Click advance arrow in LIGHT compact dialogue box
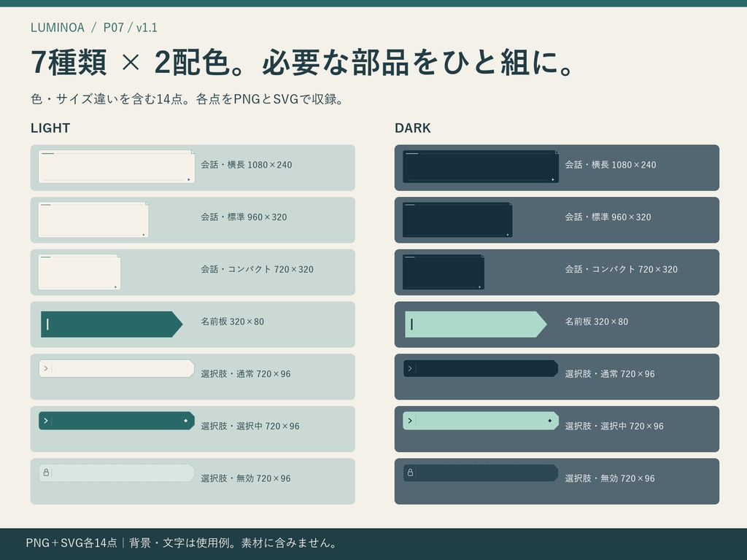The width and height of the screenshot is (747, 560). (x=115, y=287)
